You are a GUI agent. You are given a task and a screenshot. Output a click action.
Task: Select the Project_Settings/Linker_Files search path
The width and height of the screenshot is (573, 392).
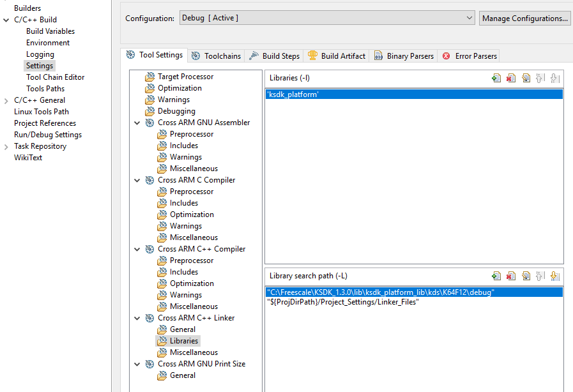(342, 302)
